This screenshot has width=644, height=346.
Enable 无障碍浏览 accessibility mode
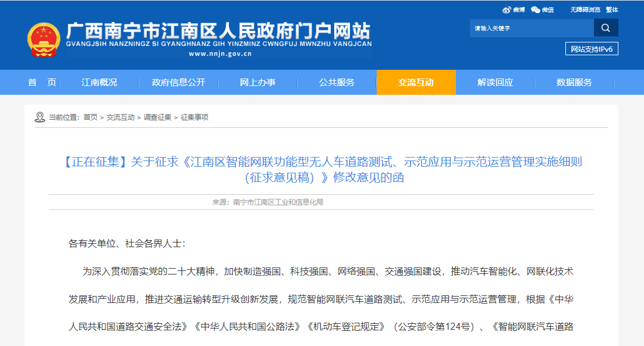pyautogui.click(x=585, y=10)
